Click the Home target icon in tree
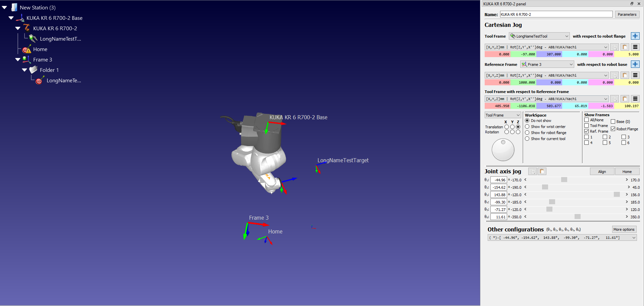 pyautogui.click(x=27, y=49)
